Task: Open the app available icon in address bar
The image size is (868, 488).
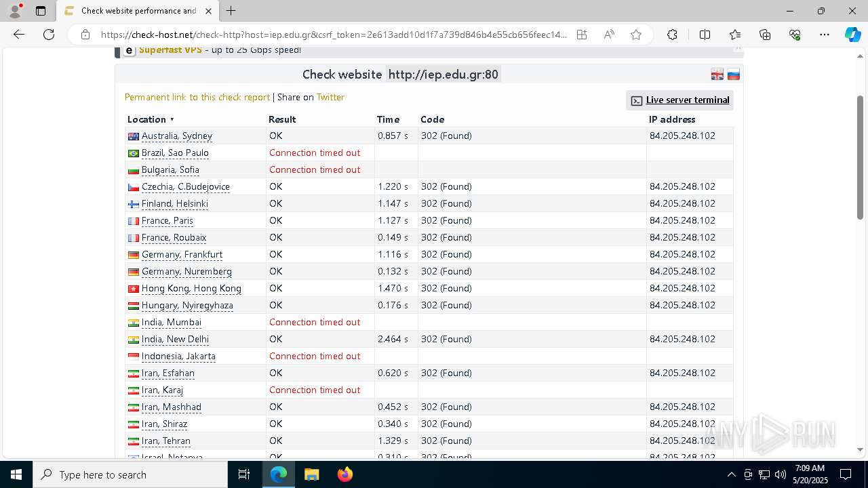Action: (582, 35)
